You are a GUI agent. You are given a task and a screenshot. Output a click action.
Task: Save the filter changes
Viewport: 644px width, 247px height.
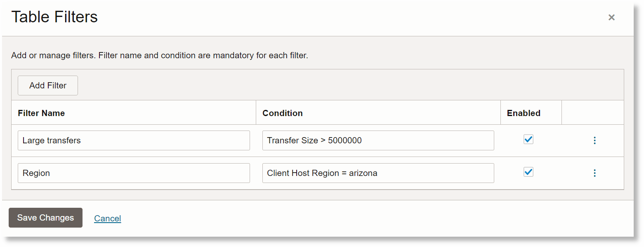[x=45, y=218]
